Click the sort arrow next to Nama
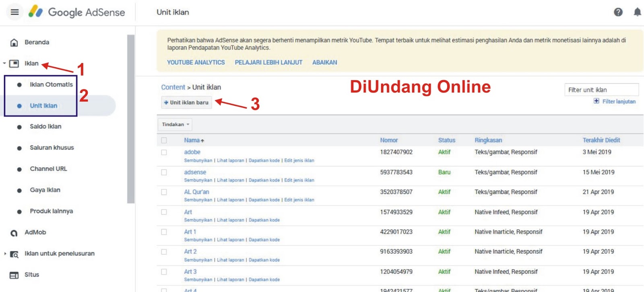Screen dimensions: 644x292 pyautogui.click(x=202, y=141)
